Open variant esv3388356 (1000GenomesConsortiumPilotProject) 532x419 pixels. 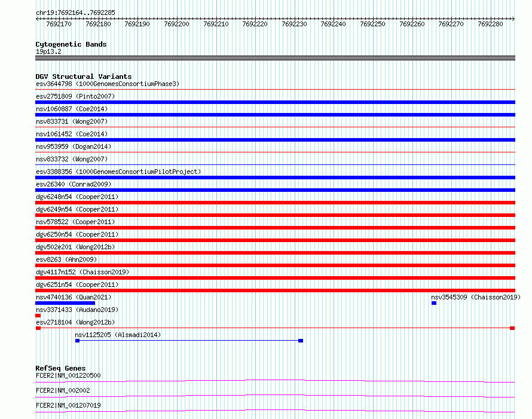118,172
